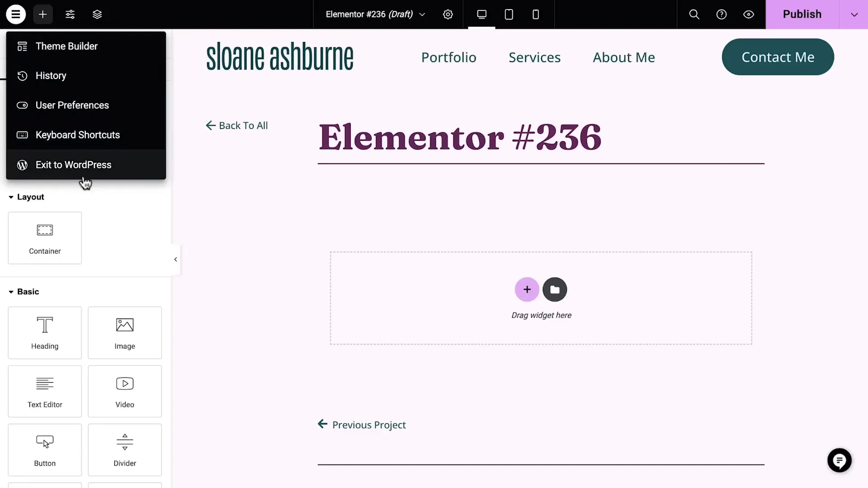Click the Add new page icon
Viewport: 868px width, 488px height.
[x=42, y=14]
